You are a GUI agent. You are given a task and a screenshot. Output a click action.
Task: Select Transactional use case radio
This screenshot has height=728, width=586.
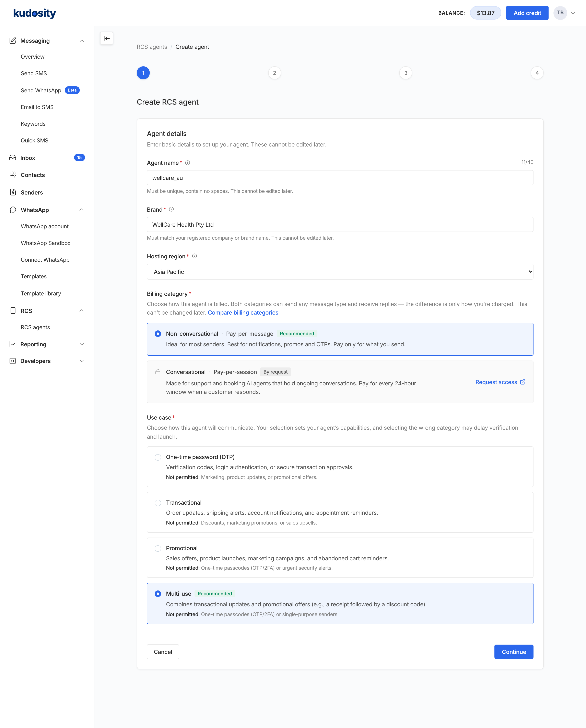pyautogui.click(x=158, y=503)
